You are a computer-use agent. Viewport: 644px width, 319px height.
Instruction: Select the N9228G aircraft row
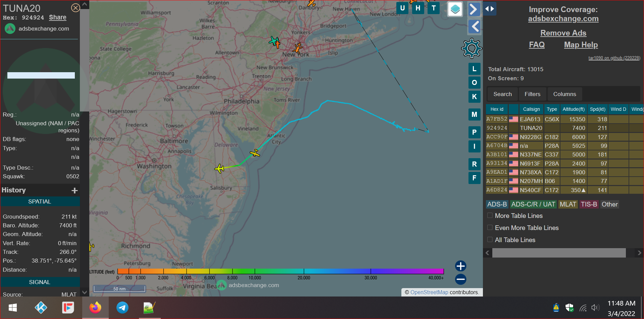click(565, 137)
